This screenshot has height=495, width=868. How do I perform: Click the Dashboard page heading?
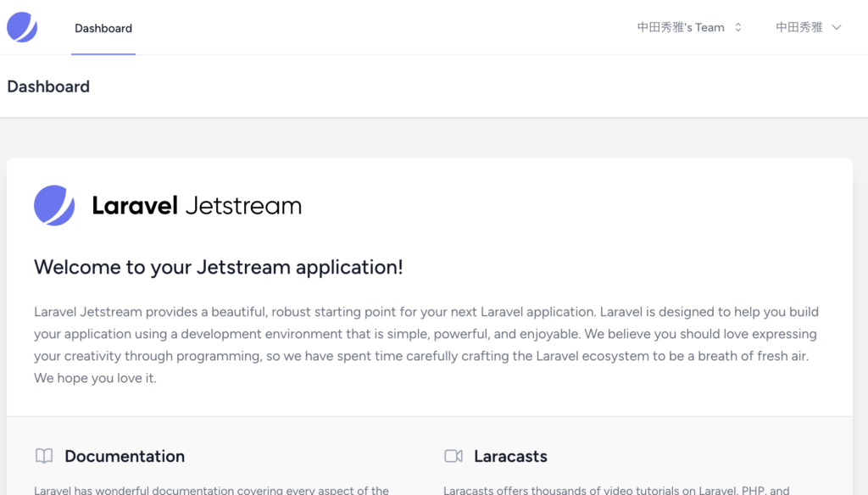pos(48,86)
